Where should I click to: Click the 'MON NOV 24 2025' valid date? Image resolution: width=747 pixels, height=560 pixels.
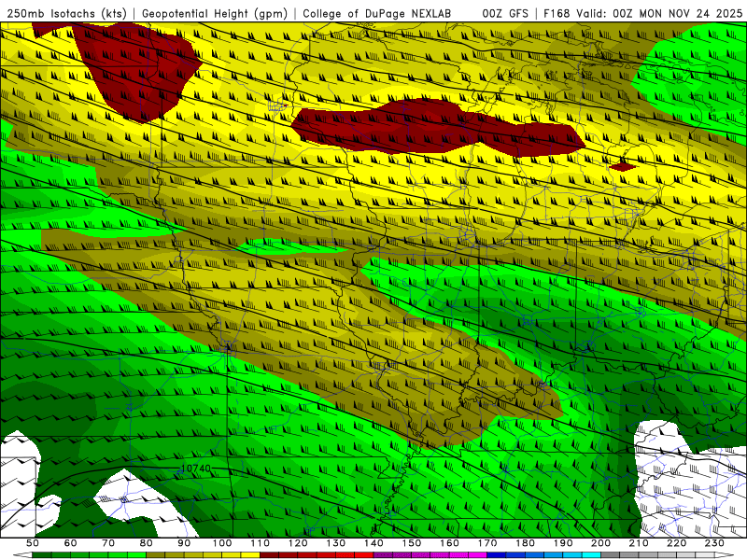pos(690,13)
